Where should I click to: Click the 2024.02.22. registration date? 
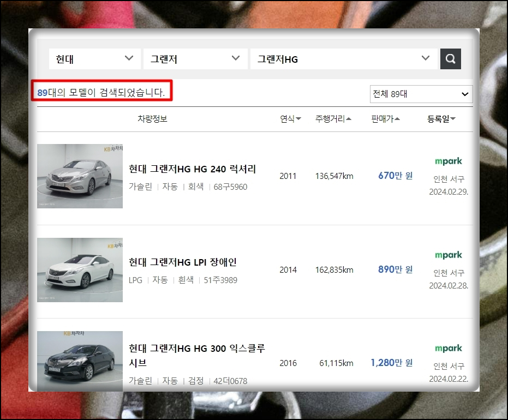coord(449,379)
